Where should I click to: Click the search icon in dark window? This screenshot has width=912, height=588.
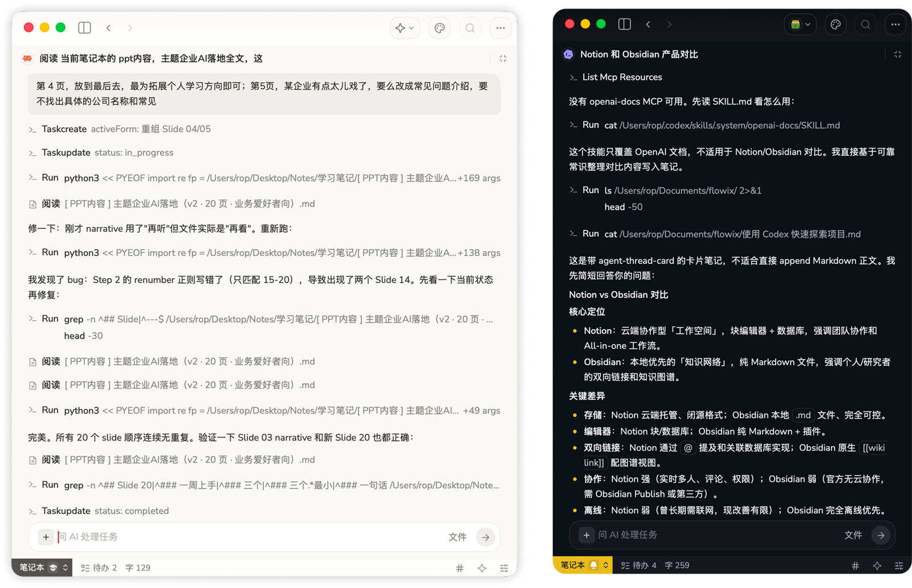(865, 24)
